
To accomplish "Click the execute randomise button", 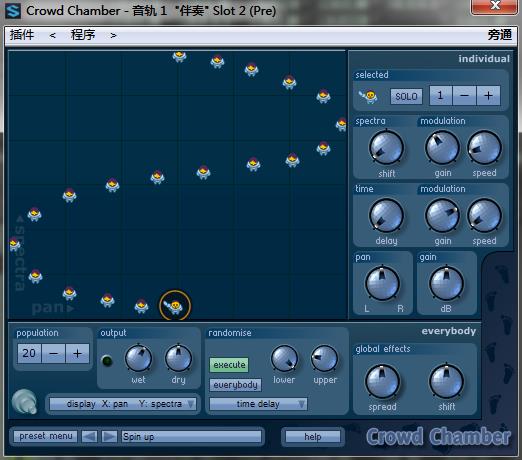I will point(229,365).
